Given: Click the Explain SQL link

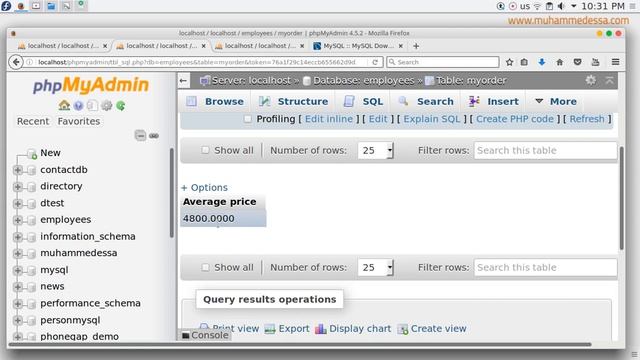Looking at the screenshot, I should point(431,119).
